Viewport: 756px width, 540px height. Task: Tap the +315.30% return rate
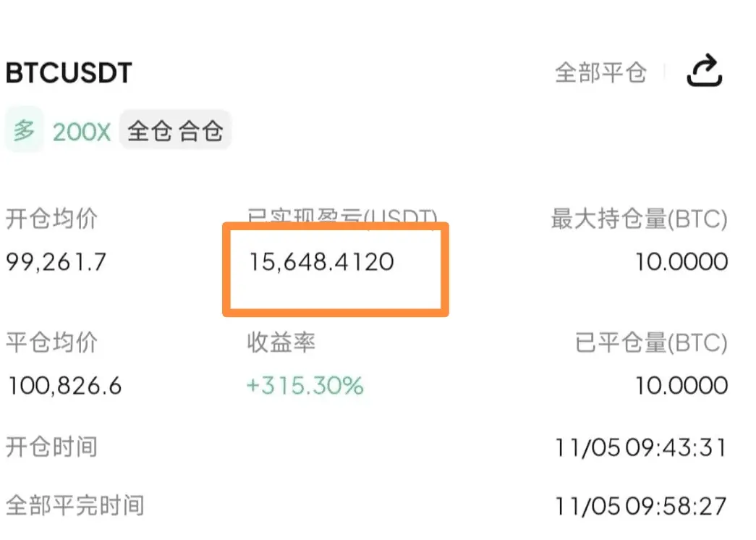[305, 385]
